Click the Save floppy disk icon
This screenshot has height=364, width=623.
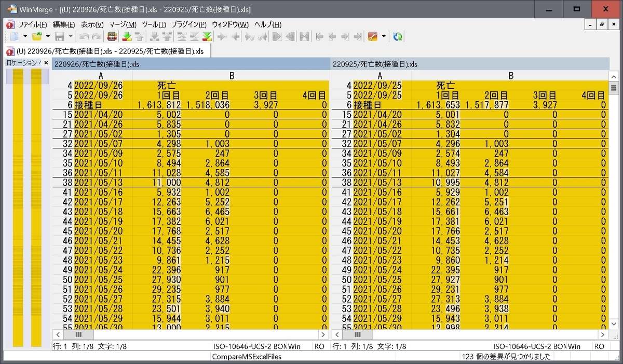tap(60, 36)
